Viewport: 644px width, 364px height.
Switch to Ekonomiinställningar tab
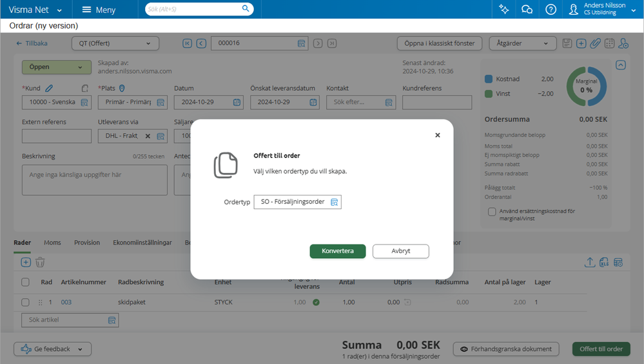[142, 243]
